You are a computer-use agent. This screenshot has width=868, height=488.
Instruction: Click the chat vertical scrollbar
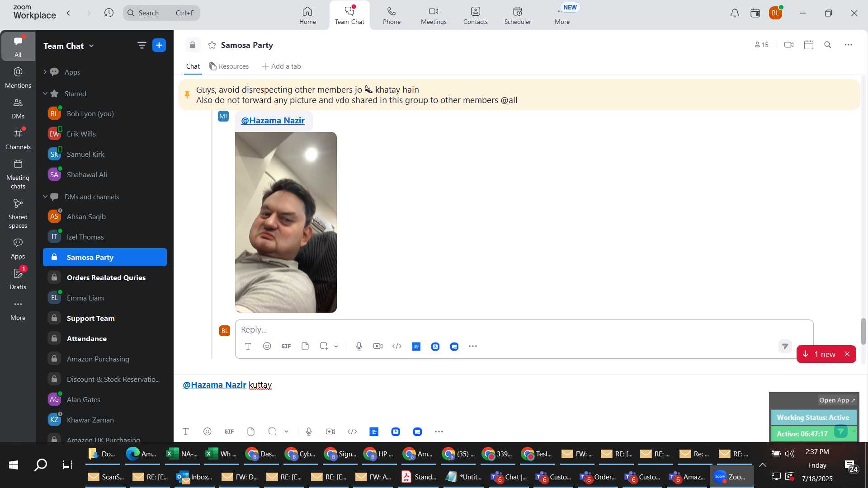coord(863,331)
